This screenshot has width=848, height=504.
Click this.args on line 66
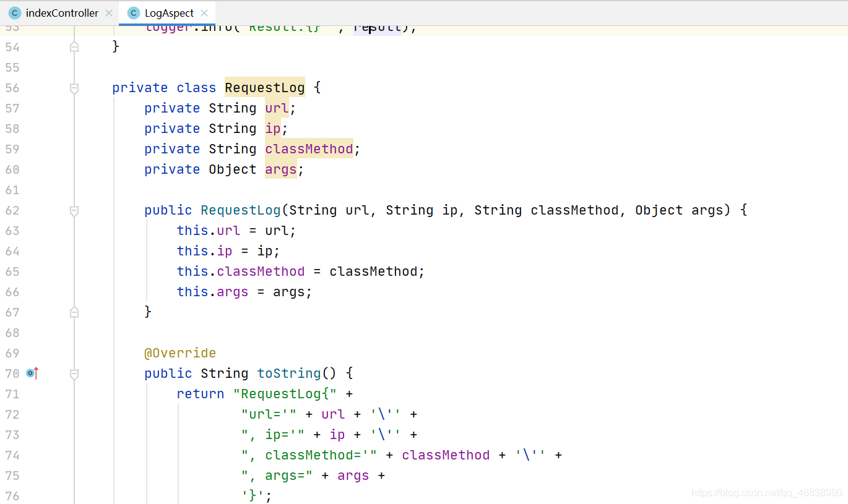pos(212,292)
